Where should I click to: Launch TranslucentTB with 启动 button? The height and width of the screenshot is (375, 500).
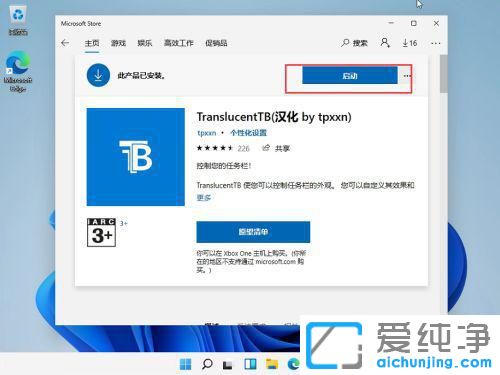tap(350, 76)
